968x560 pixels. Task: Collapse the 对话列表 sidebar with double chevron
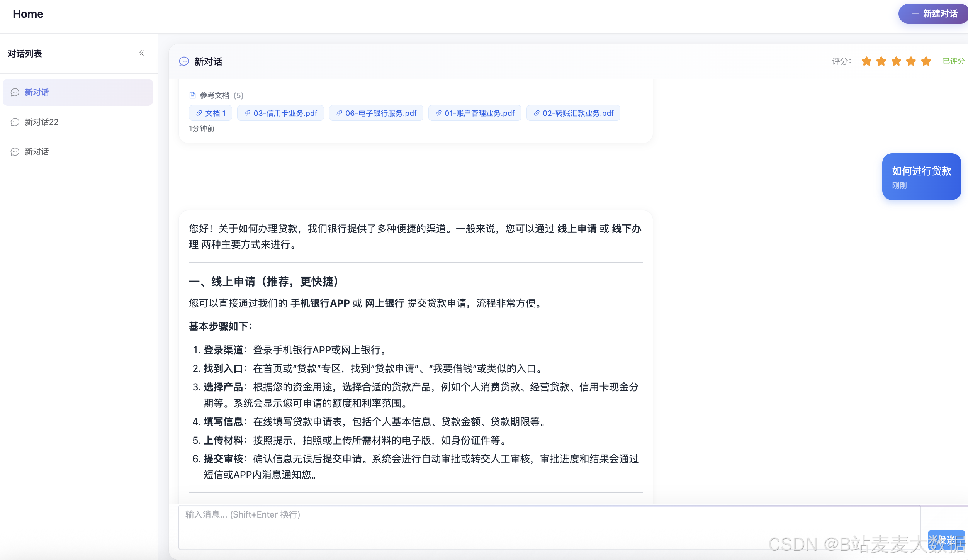click(141, 54)
